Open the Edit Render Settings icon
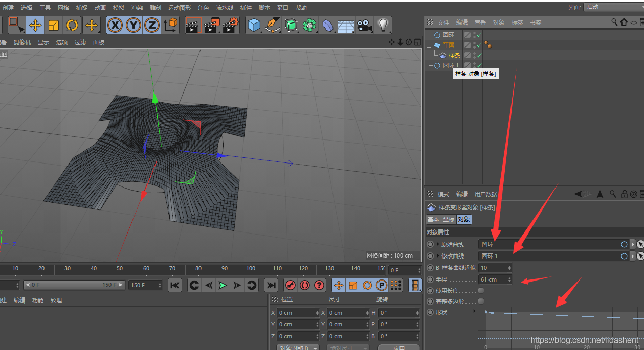The height and width of the screenshot is (350, 644). [231, 25]
